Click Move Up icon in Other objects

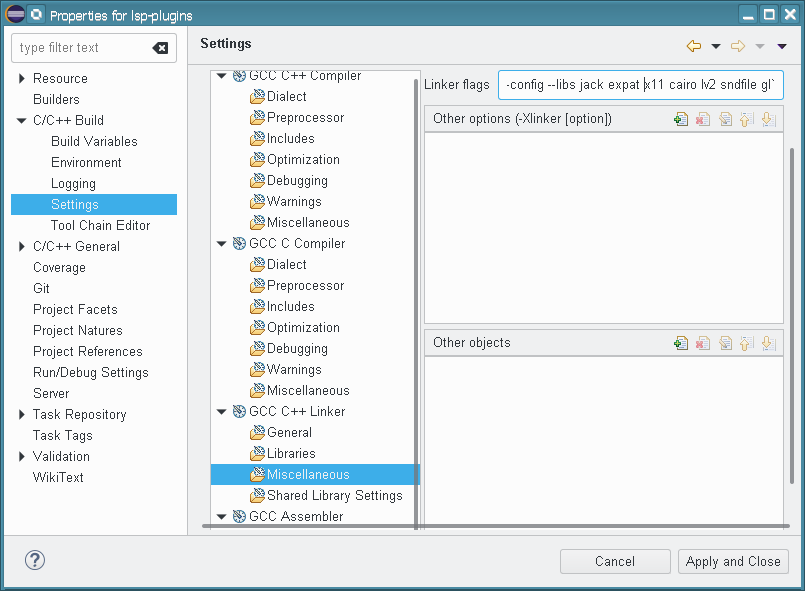(x=746, y=343)
